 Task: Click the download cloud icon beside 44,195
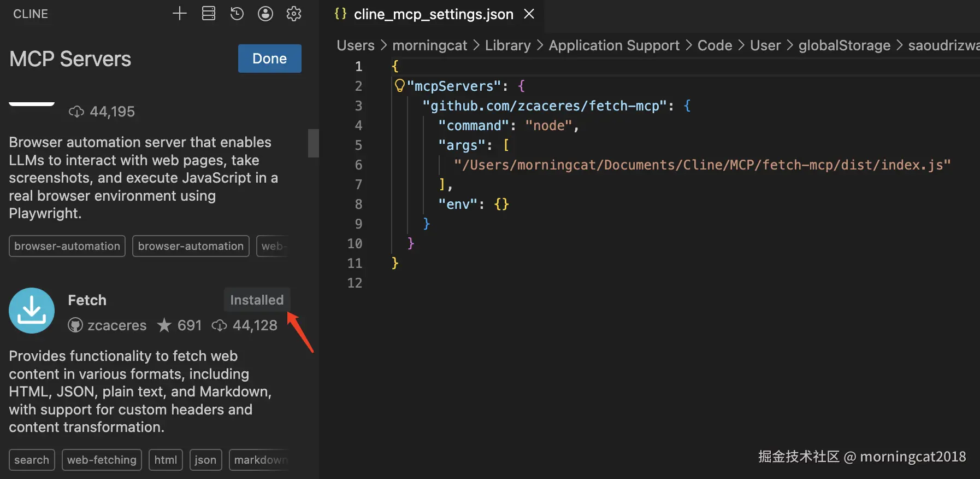click(76, 112)
